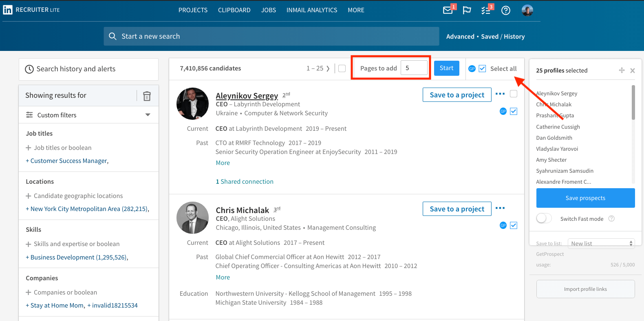The height and width of the screenshot is (321, 644).
Task: Open Advanced search
Action: (x=460, y=37)
